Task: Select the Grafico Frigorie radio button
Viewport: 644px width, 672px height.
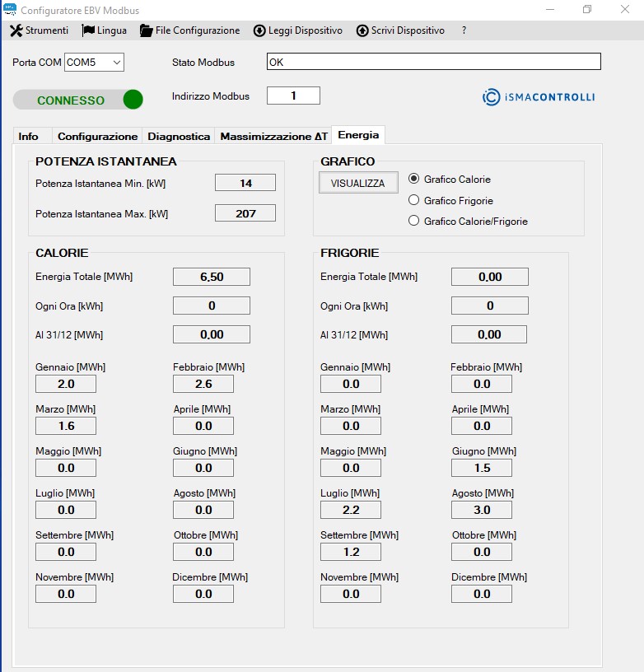Action: 414,200
